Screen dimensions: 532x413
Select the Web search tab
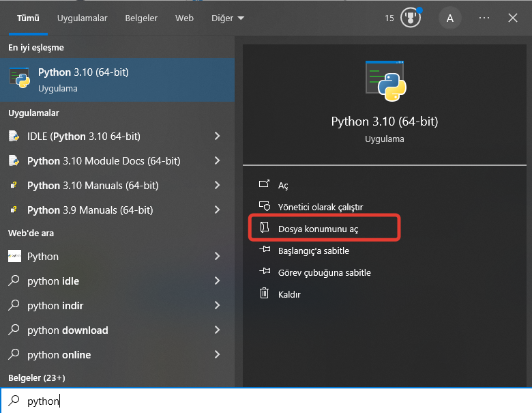tap(184, 18)
